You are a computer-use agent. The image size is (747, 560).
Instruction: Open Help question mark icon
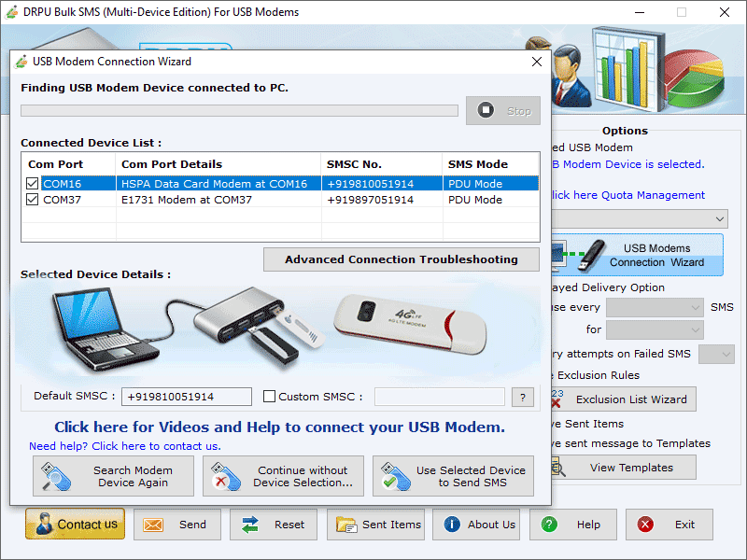(x=551, y=525)
